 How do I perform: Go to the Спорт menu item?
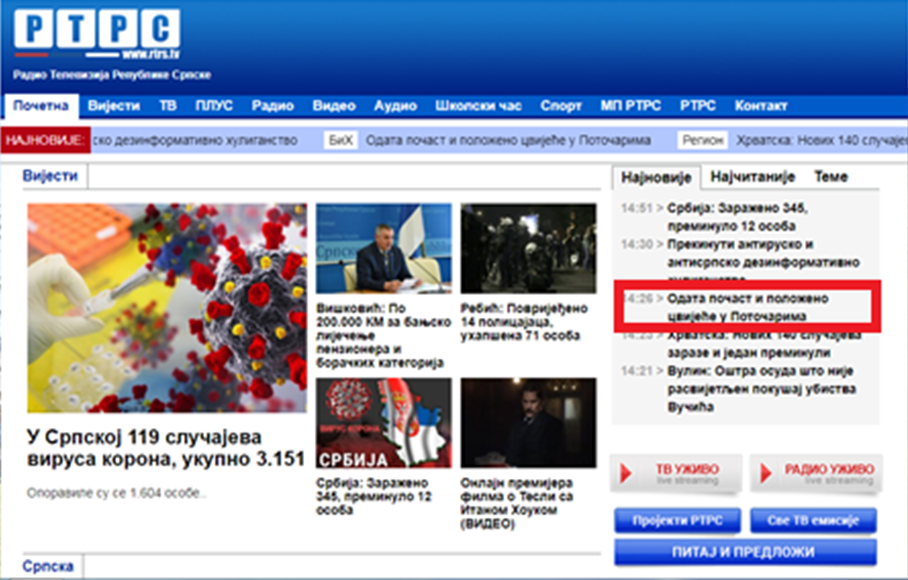560,106
